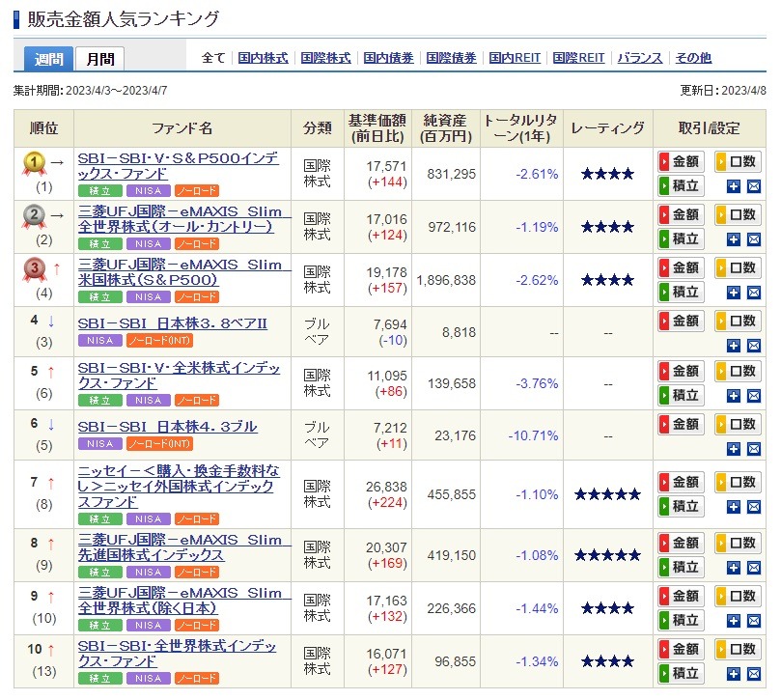The image size is (781, 700).
Task: Click 積立 button for ニッセイ外国株式 fund
Action: click(681, 507)
